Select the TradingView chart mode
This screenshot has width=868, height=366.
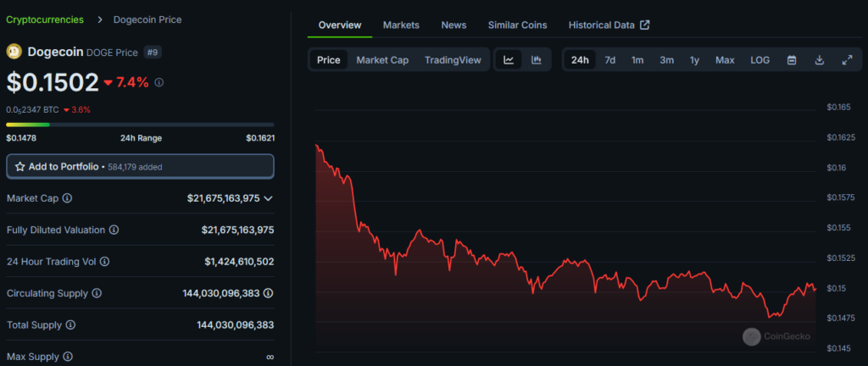(453, 59)
